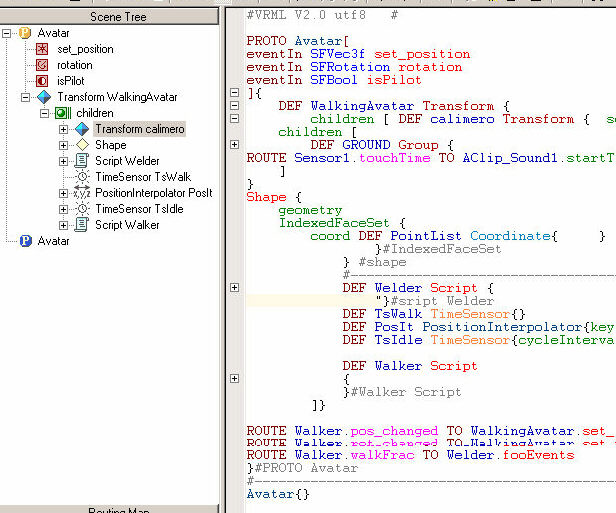Select the rotation tree item
Image resolution: width=616 pixels, height=513 pixels.
(x=75, y=65)
